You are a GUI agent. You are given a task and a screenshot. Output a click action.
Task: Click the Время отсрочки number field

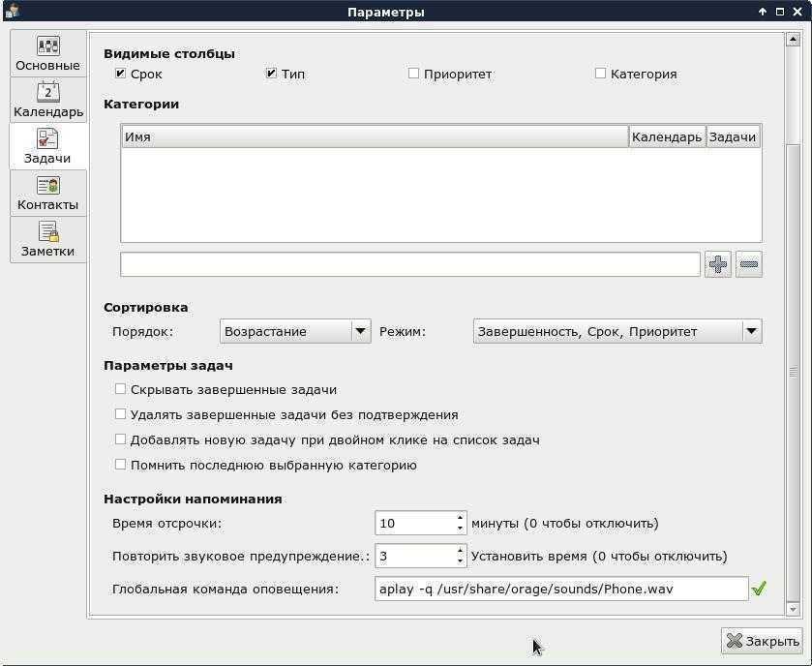pos(415,523)
